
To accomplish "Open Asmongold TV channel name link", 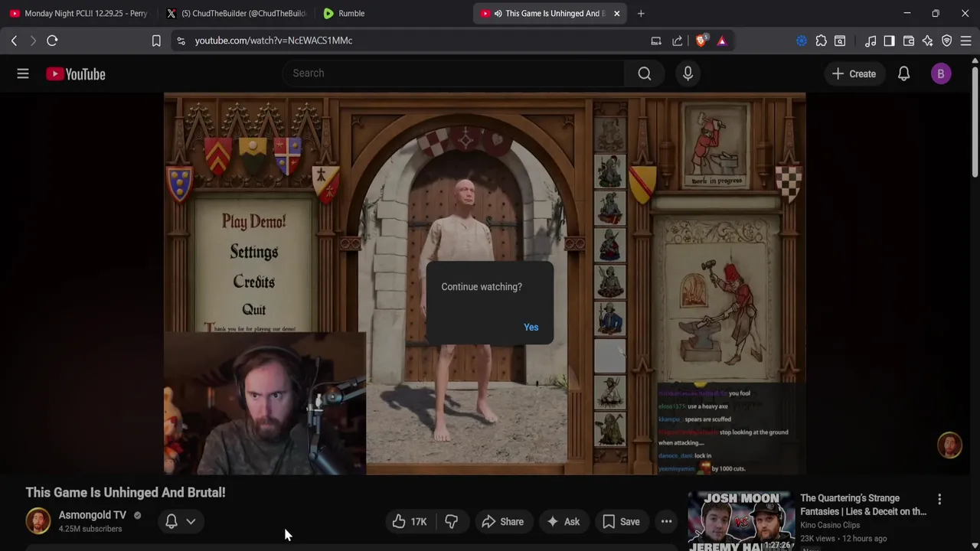I will (93, 515).
